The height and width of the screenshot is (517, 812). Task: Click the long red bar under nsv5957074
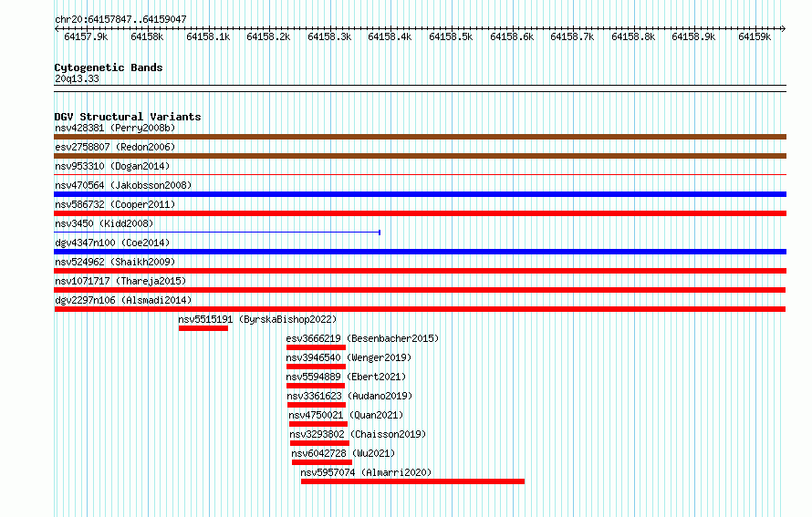coord(412,481)
